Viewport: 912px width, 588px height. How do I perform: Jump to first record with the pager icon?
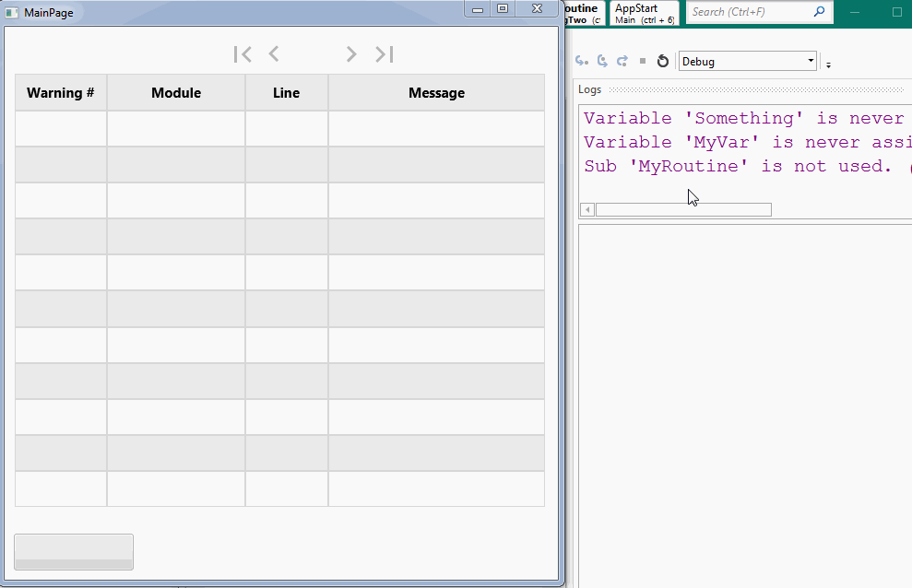click(243, 54)
